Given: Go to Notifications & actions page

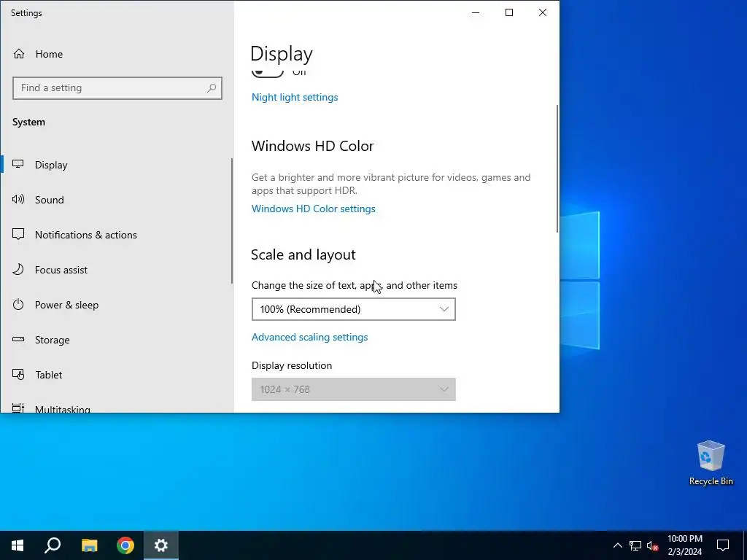Looking at the screenshot, I should [86, 235].
